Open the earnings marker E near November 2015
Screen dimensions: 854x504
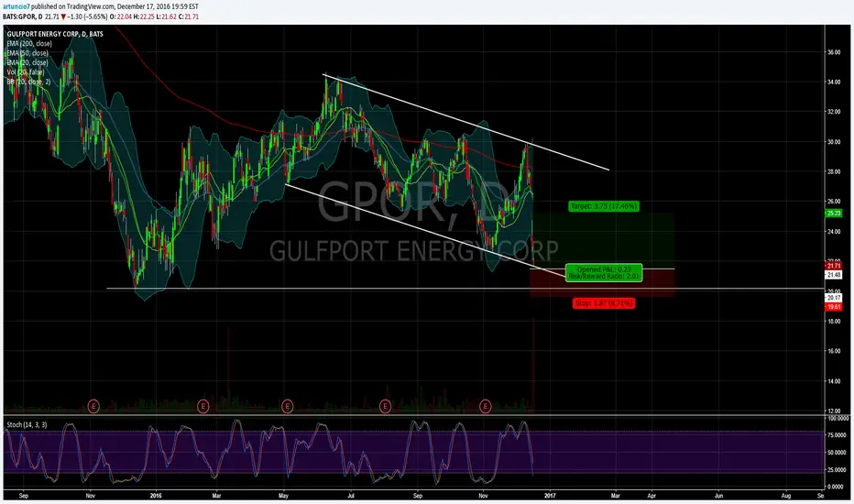[x=93, y=406]
